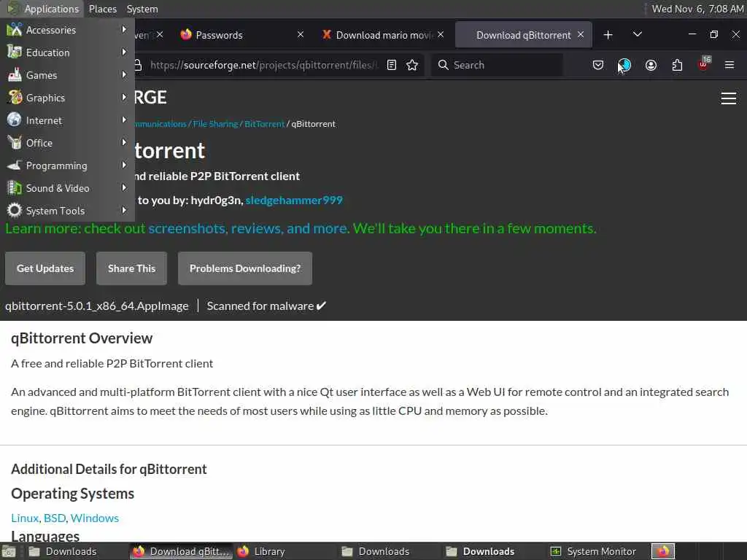Bookmark this page with the star icon

[x=412, y=65]
